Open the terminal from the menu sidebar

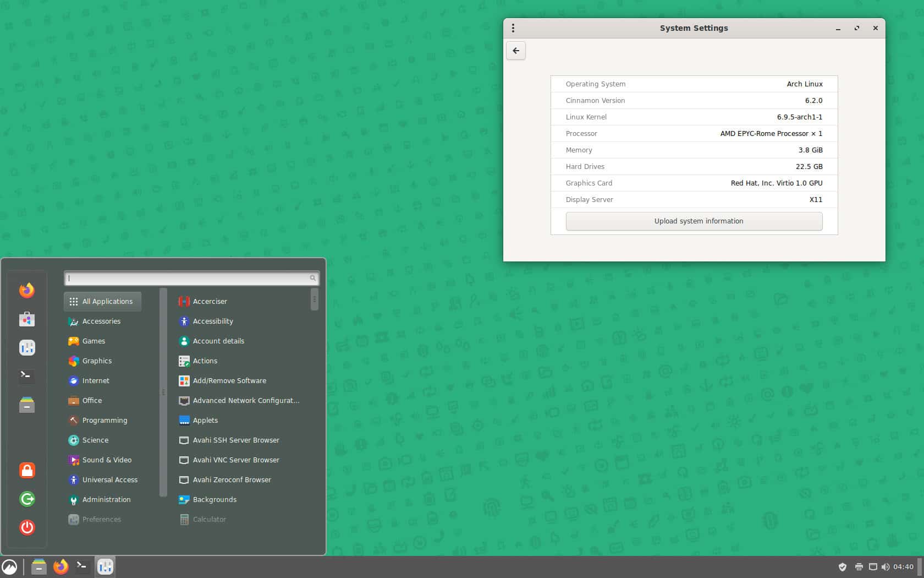[26, 376]
